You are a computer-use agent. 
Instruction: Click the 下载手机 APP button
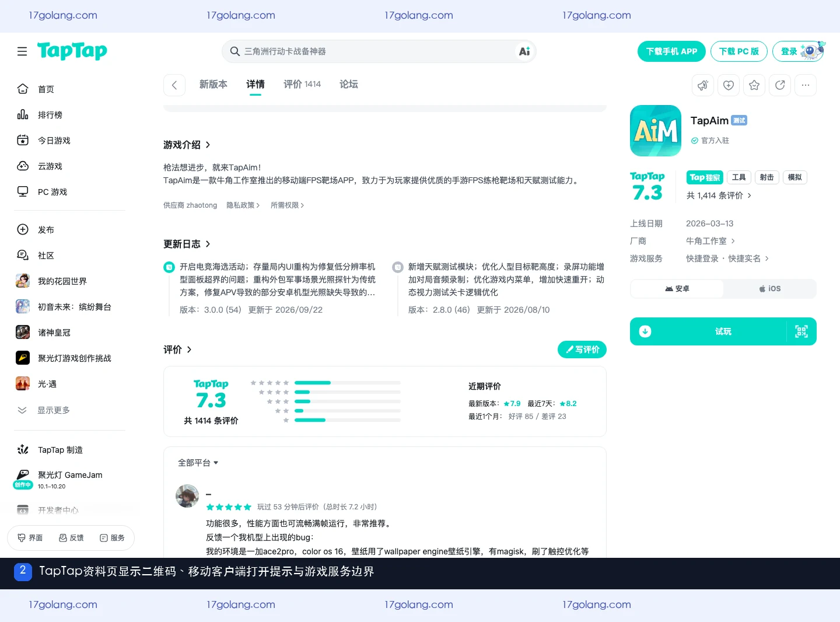[671, 51]
